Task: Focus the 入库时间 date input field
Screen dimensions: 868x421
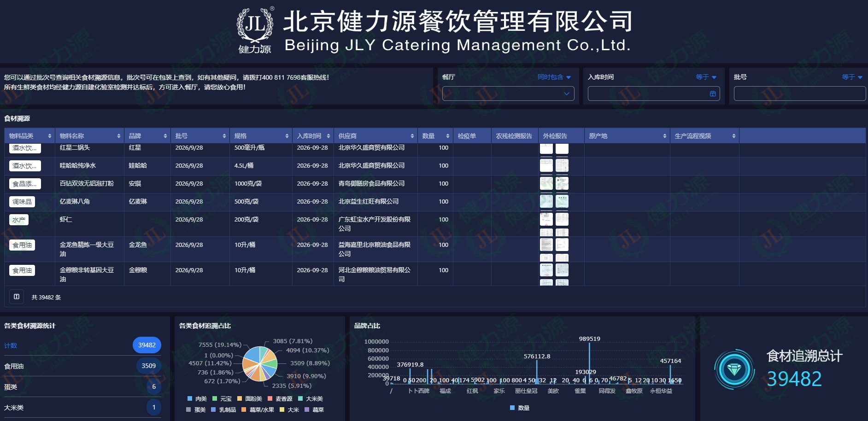Action: [x=654, y=94]
